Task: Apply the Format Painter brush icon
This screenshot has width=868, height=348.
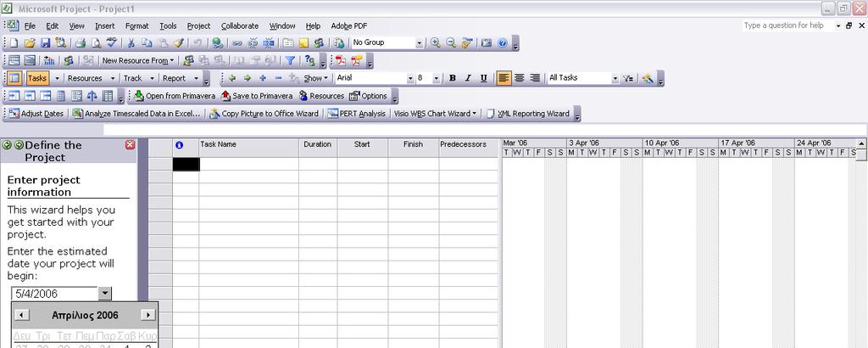Action: point(178,42)
